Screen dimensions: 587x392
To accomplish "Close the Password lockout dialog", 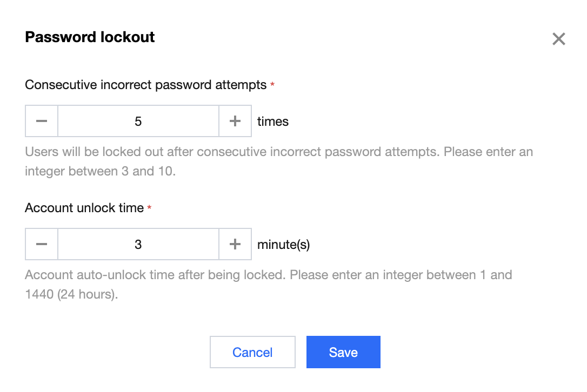I will click(558, 39).
